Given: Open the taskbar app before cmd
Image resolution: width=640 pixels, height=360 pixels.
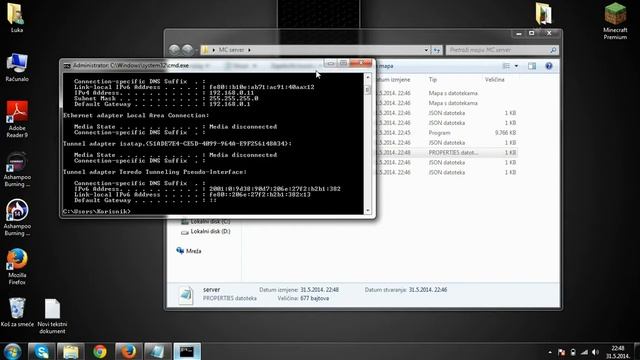Looking at the screenshot, I should click(158, 351).
